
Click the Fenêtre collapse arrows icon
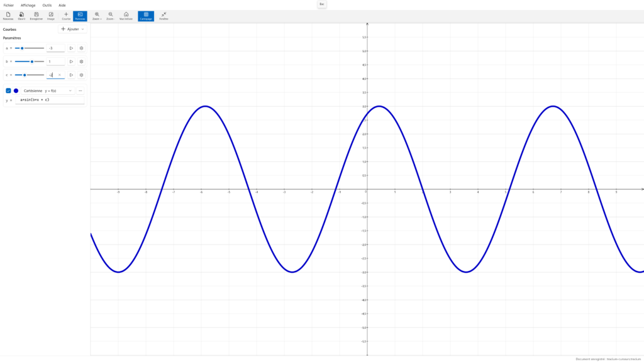[164, 16]
